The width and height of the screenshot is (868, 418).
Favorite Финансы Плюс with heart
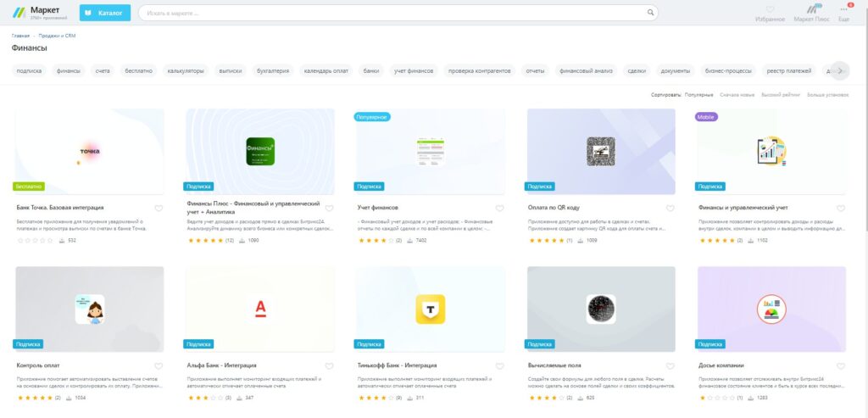[330, 209]
